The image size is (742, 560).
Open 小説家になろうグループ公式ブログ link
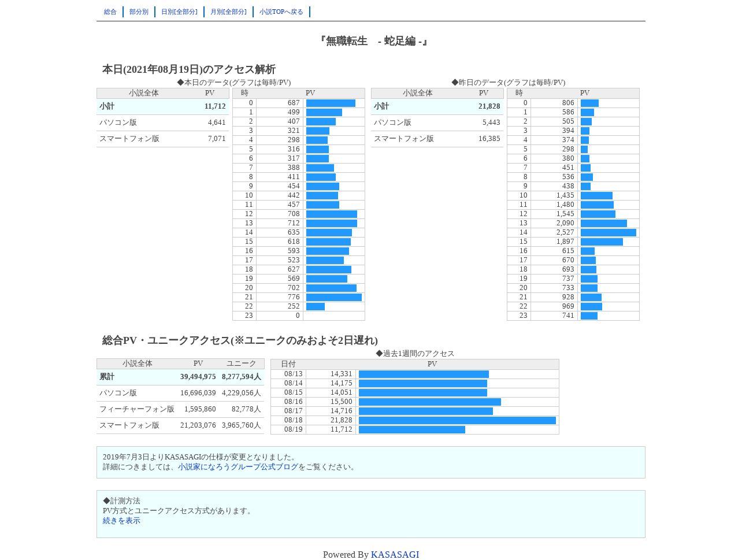tap(238, 467)
